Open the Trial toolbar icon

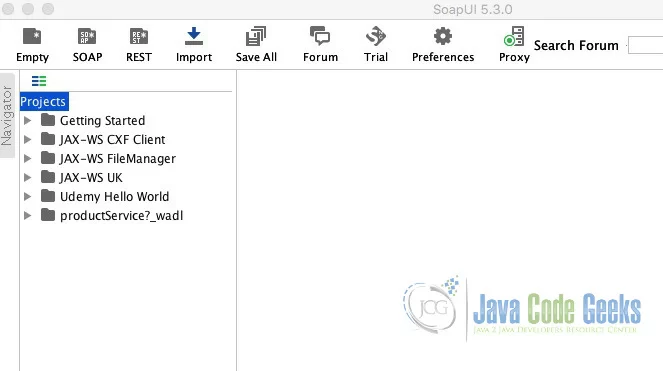click(375, 44)
